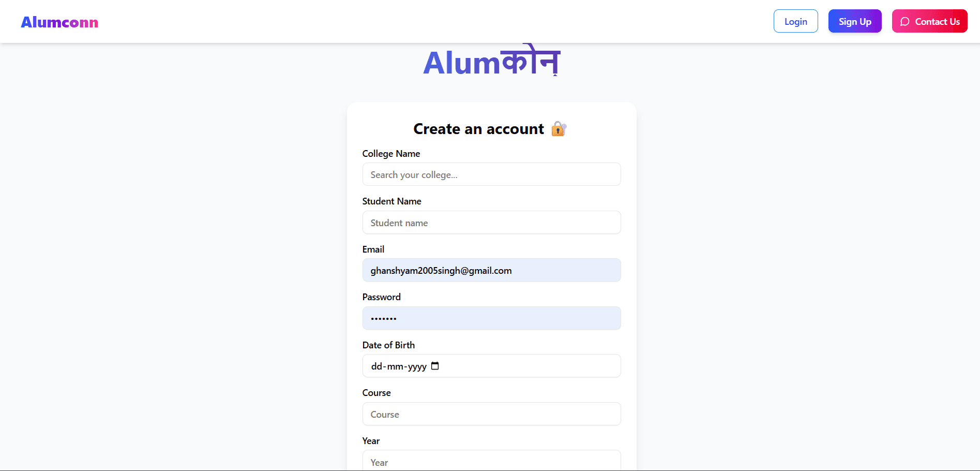Focus the Course input box
The image size is (980, 471).
(491, 414)
